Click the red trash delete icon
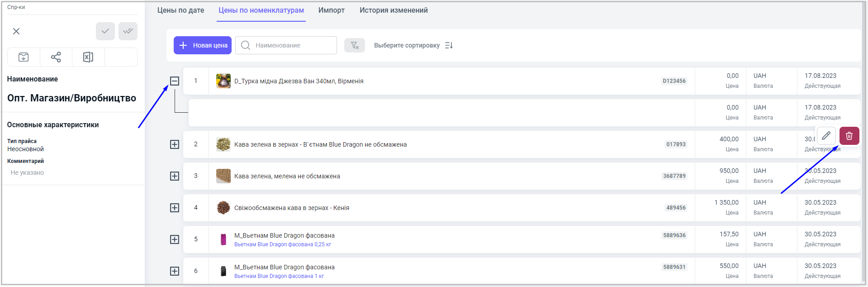Screen dimensions: 868x287 (x=849, y=136)
